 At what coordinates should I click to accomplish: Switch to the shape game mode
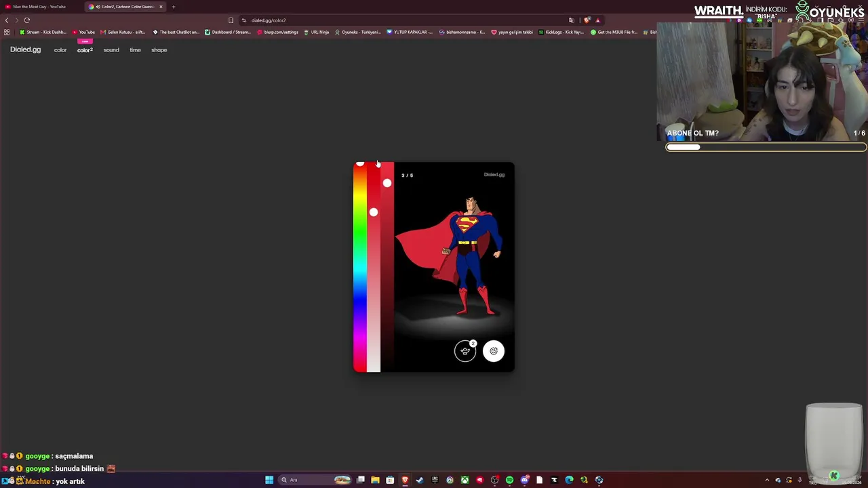[x=159, y=50]
